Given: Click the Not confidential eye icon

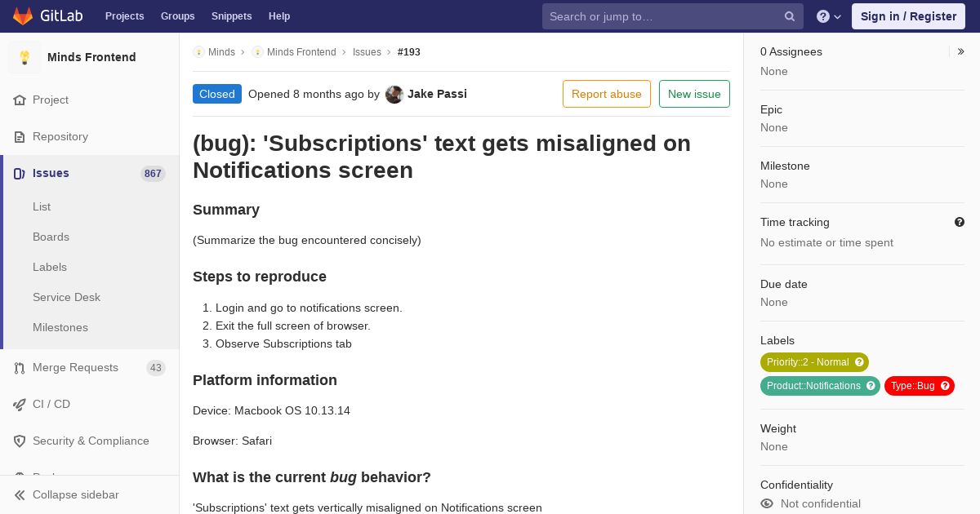Looking at the screenshot, I should coord(767,503).
